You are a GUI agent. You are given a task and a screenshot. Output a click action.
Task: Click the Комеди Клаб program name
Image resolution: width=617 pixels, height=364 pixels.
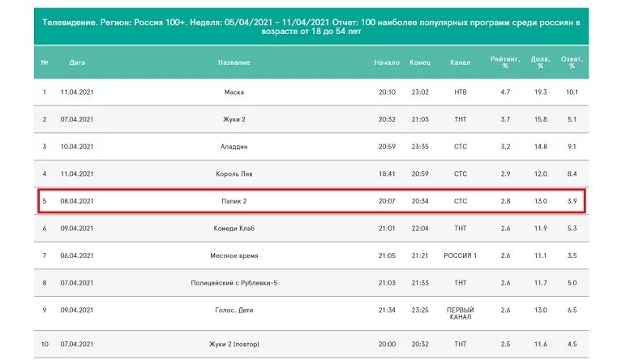234,229
